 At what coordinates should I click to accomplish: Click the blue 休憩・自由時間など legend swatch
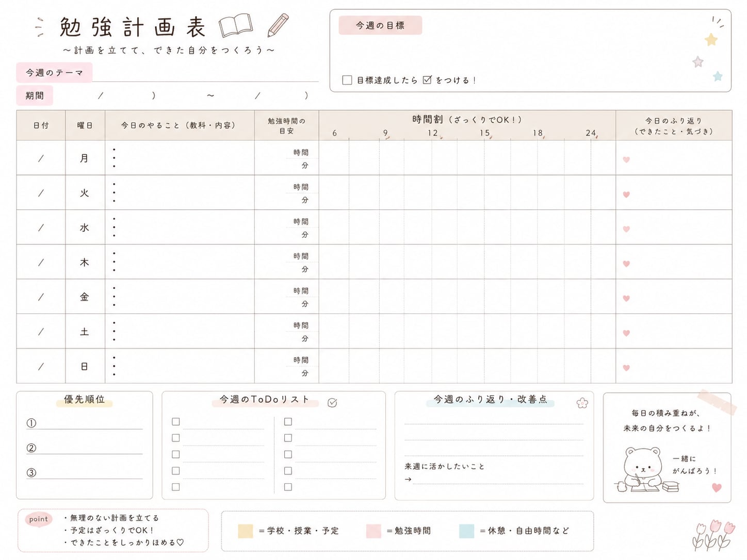(466, 531)
